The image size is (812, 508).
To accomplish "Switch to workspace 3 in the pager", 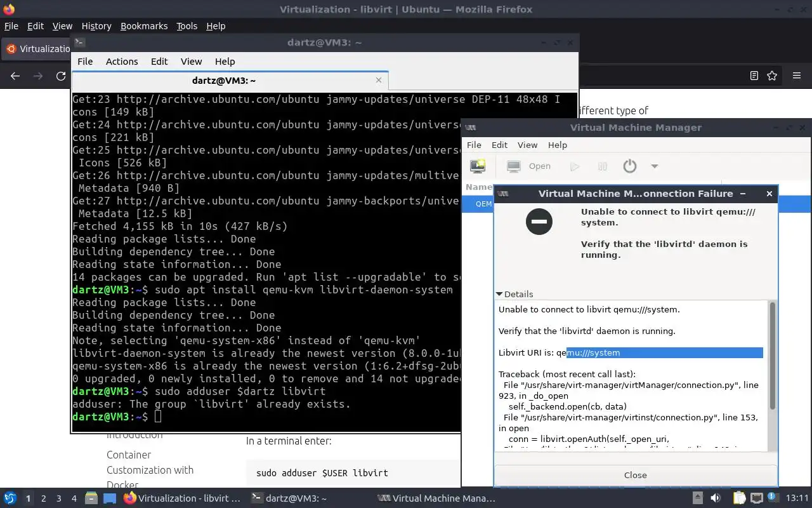I will pos(59,498).
